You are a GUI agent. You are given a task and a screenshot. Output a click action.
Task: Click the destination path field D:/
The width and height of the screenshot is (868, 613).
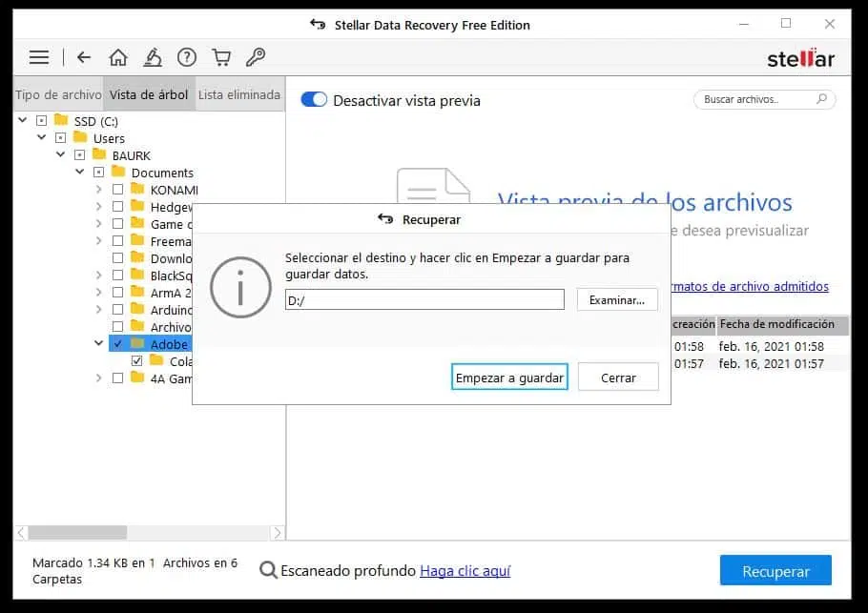(x=424, y=300)
